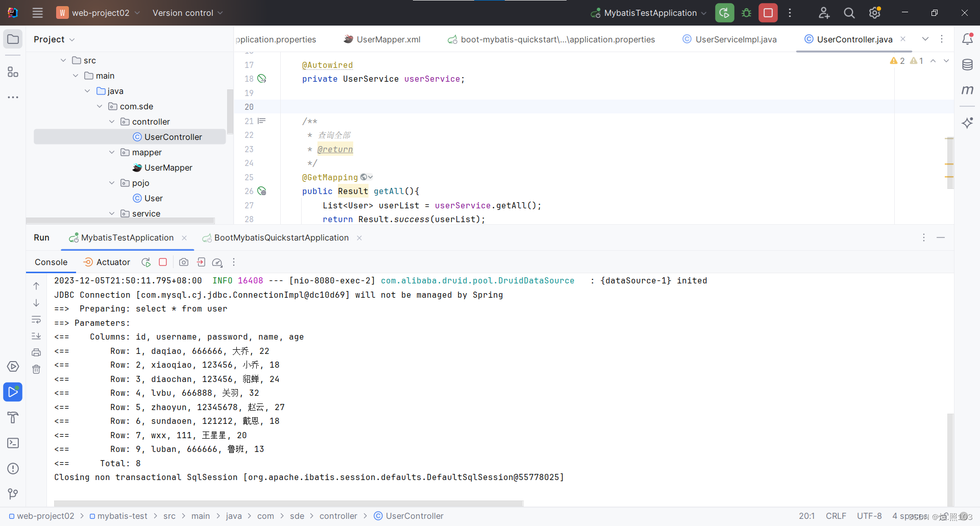Collapse the mapper package
This screenshot has height=526, width=980.
tap(112, 152)
